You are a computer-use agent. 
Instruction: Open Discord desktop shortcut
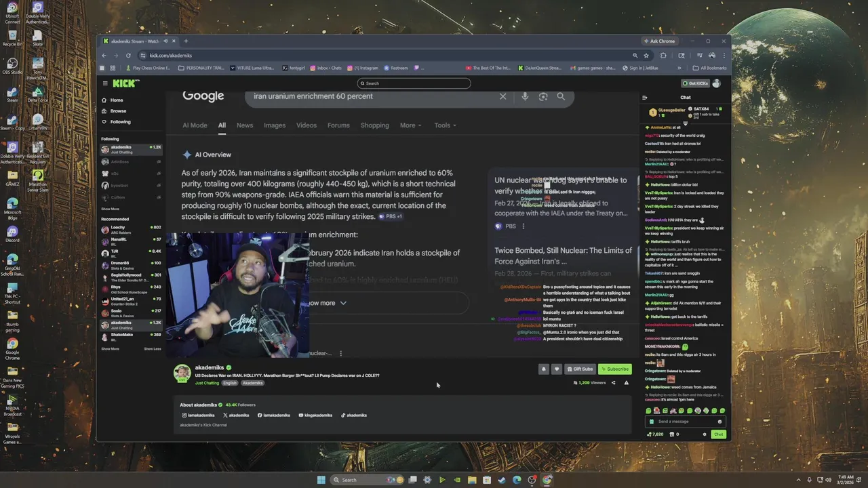click(x=13, y=234)
